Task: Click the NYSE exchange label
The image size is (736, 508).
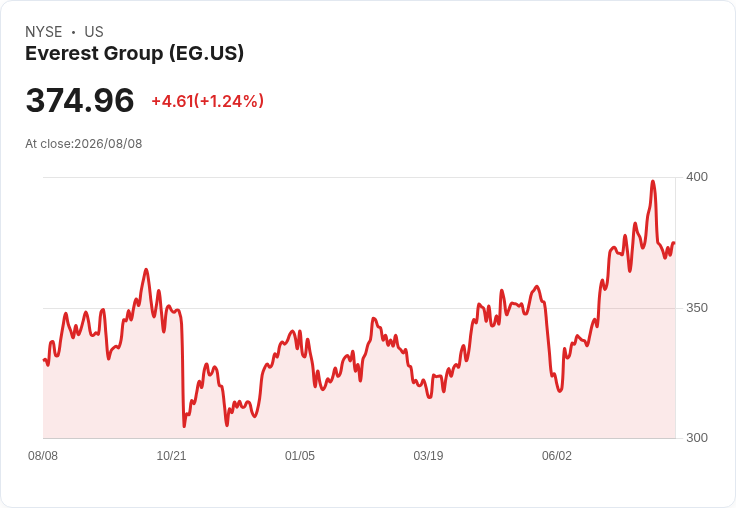Action: (44, 32)
